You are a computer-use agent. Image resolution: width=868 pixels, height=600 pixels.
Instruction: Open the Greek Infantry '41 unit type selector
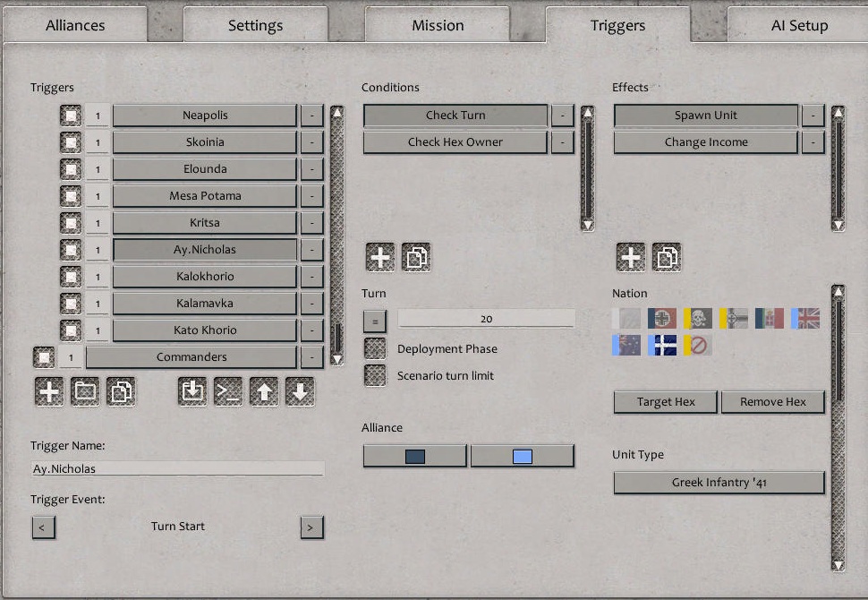[x=719, y=483]
